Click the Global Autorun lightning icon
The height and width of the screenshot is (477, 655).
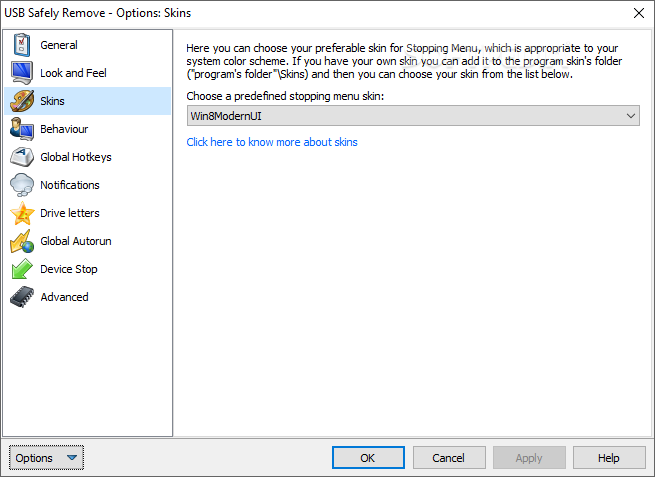coord(22,241)
